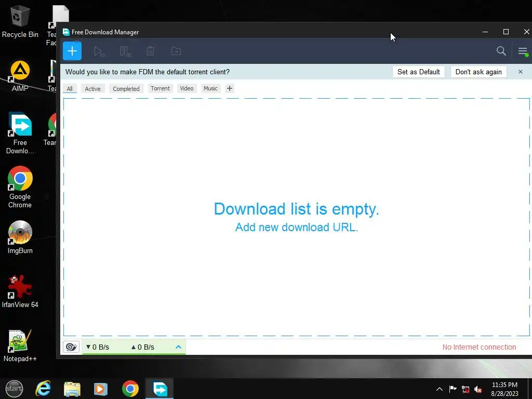Viewport: 532px width, 399px height.
Task: Open the search magnifier in FDM
Action: point(501,51)
